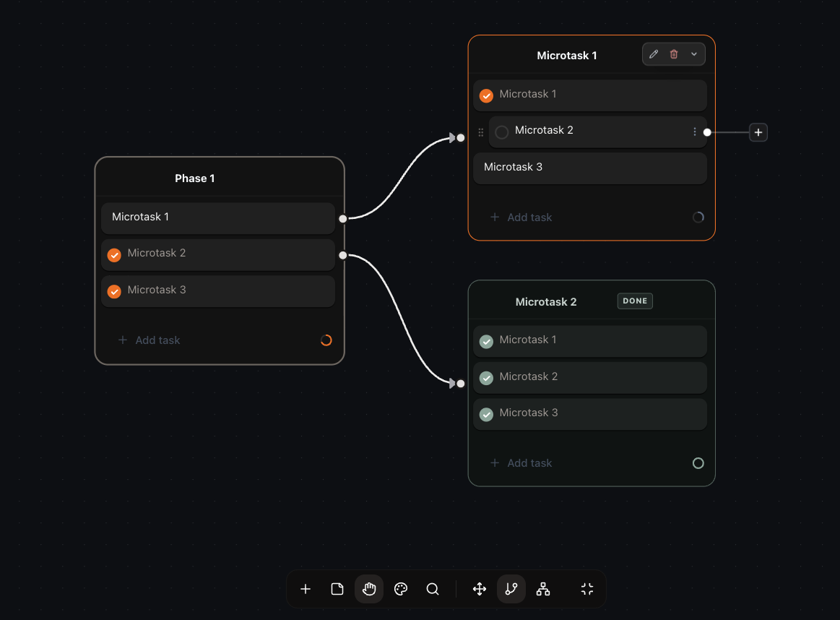
Task: Select the orange card's Microtask 1 title
Action: [567, 56]
